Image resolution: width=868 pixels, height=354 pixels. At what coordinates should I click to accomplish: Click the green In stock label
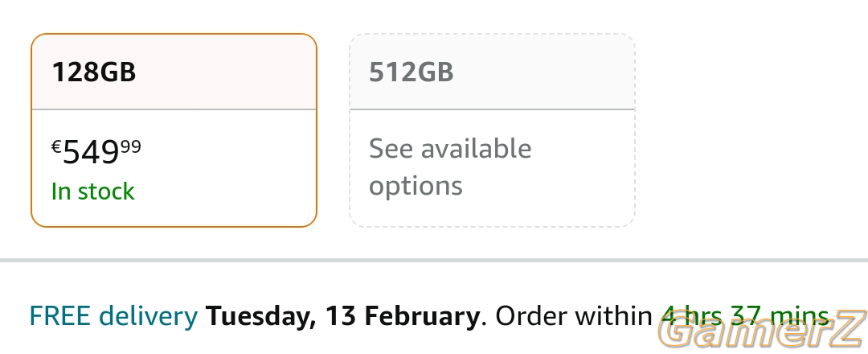[93, 191]
